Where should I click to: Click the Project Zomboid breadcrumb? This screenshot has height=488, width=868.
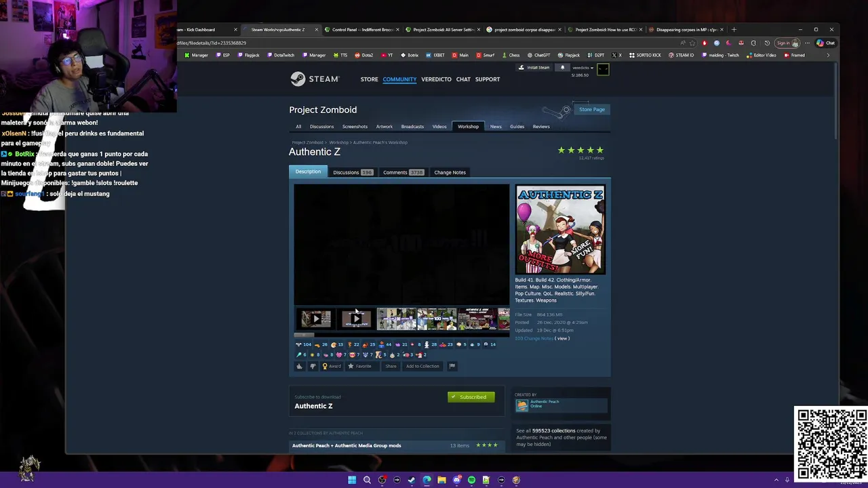click(x=307, y=142)
